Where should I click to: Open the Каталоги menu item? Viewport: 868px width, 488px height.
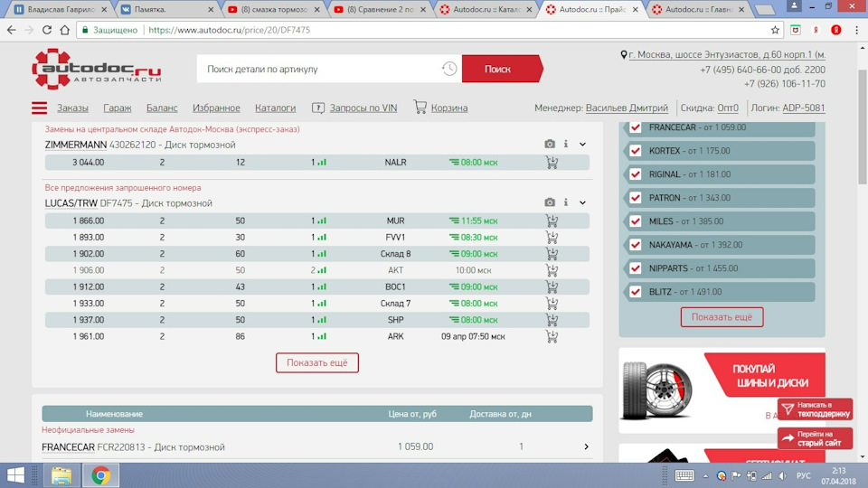pyautogui.click(x=275, y=108)
